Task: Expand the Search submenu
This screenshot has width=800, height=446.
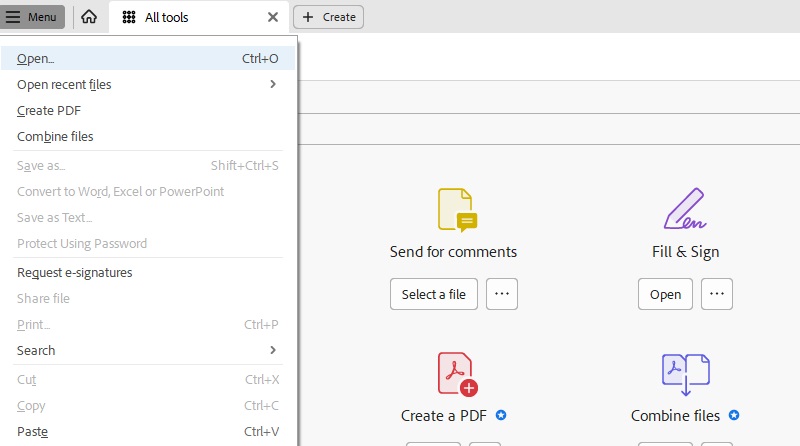Action: pyautogui.click(x=148, y=350)
